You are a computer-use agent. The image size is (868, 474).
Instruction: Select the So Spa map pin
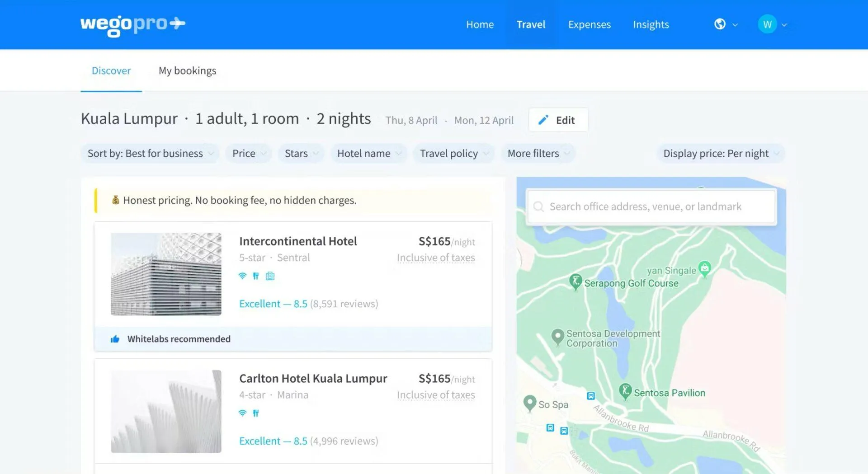(x=529, y=404)
